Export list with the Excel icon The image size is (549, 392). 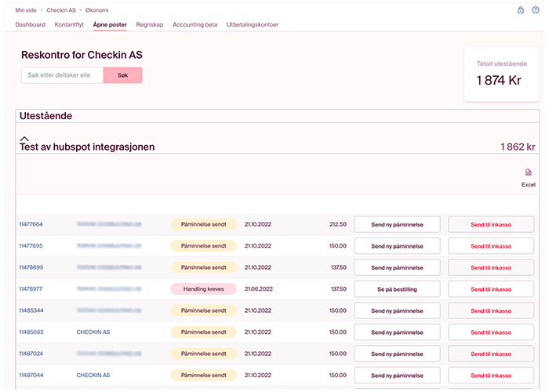click(x=528, y=172)
